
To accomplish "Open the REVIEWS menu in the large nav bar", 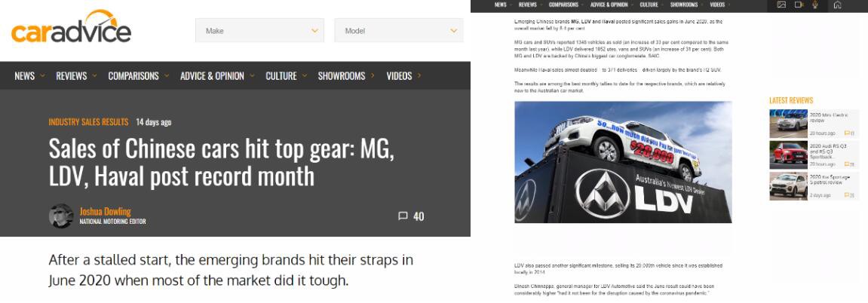I will pos(76,75).
